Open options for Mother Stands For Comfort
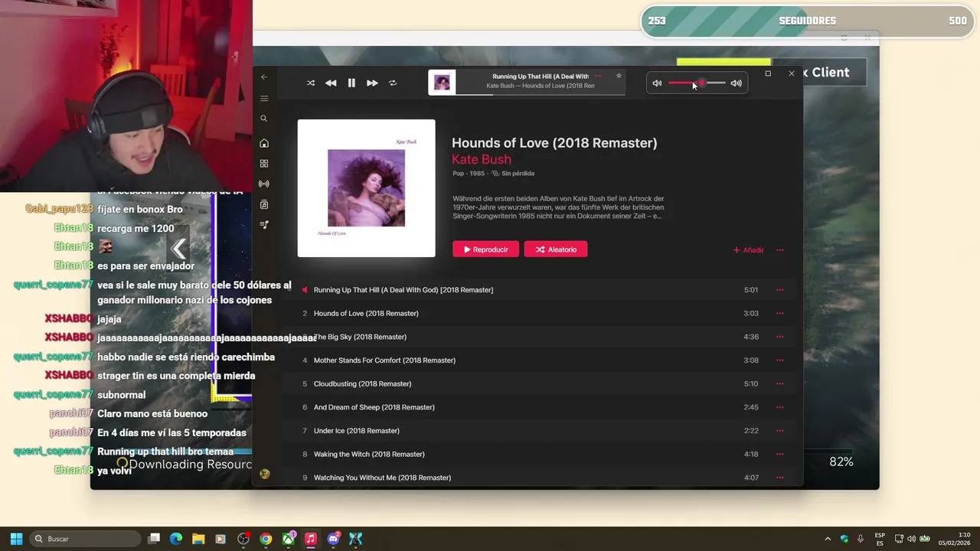Image resolution: width=980 pixels, height=551 pixels. (780, 360)
